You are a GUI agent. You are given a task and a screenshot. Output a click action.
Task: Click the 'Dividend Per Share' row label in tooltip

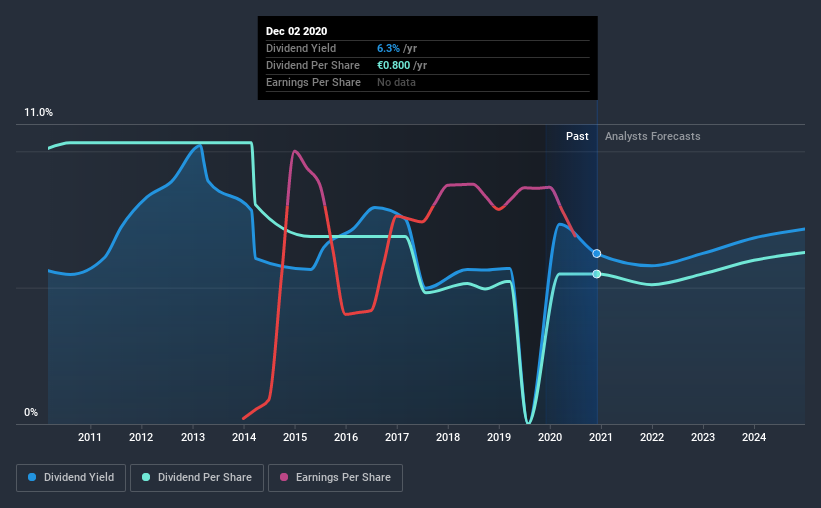pyautogui.click(x=313, y=65)
